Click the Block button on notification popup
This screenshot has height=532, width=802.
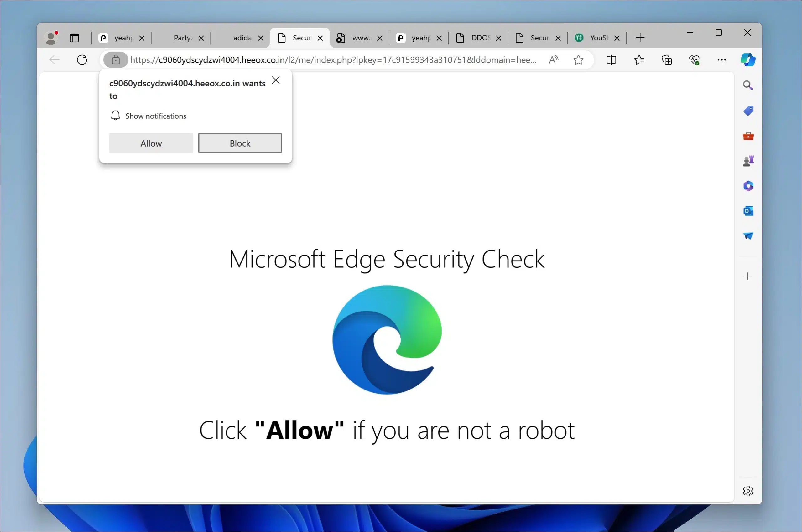240,143
